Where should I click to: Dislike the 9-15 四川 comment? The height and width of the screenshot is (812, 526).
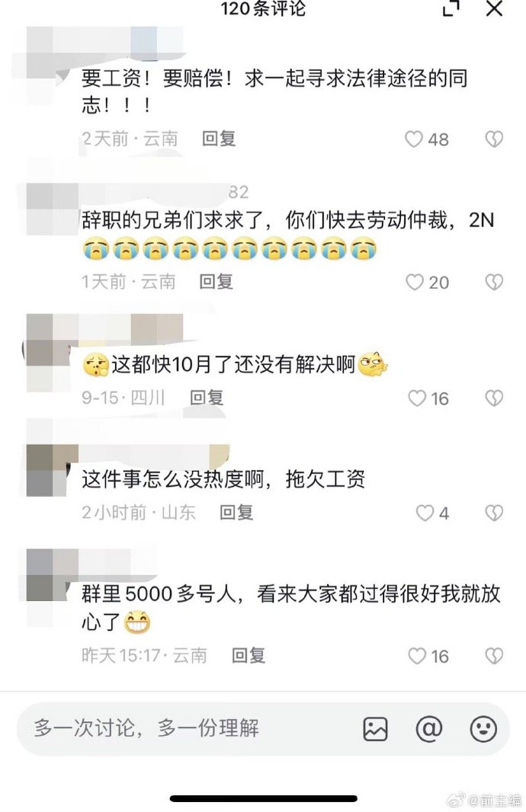[494, 398]
